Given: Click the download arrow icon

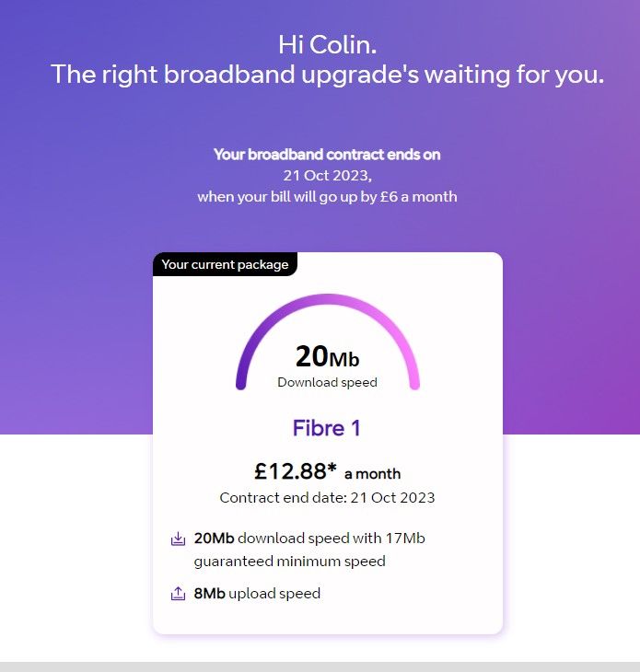Looking at the screenshot, I should tap(179, 539).
